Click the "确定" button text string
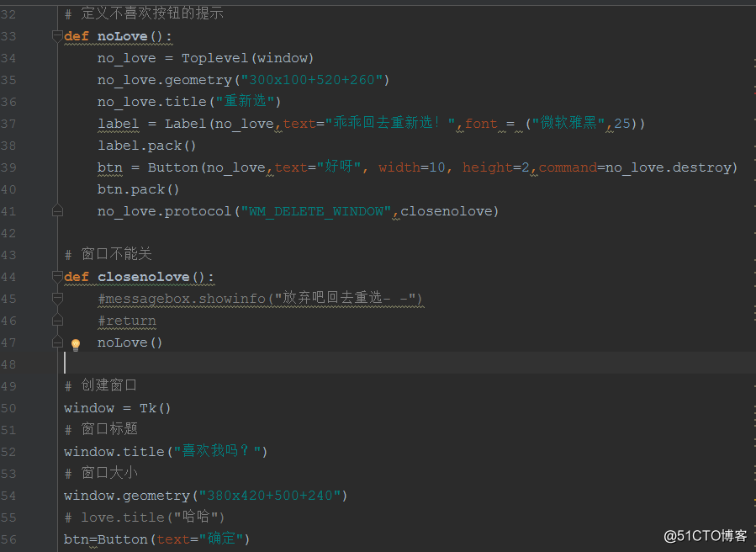Image resolution: width=756 pixels, height=552 pixels. coord(221,539)
